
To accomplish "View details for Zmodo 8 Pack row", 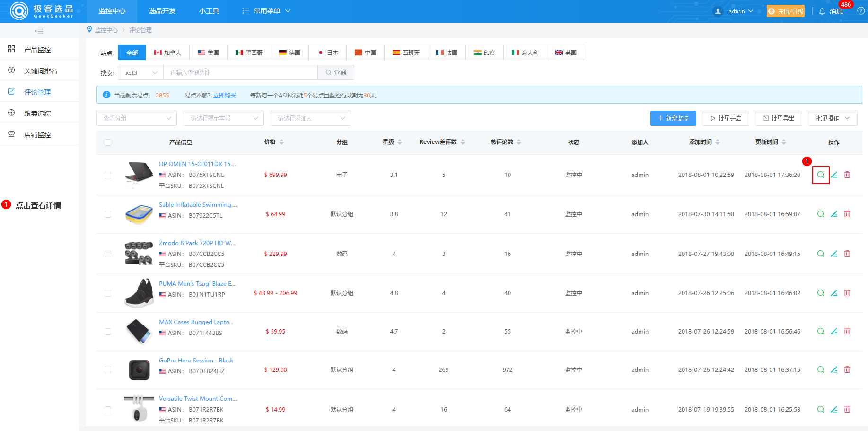I will [x=821, y=254].
